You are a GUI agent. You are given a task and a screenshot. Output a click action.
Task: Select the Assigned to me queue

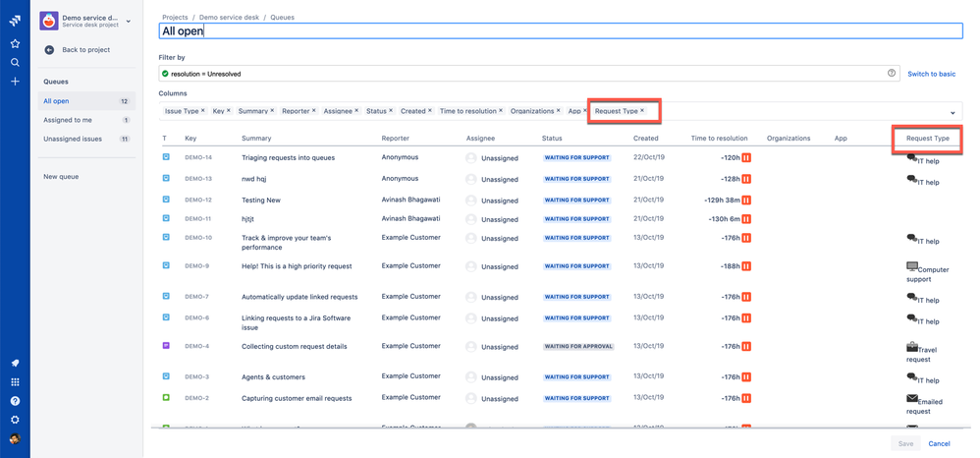68,120
